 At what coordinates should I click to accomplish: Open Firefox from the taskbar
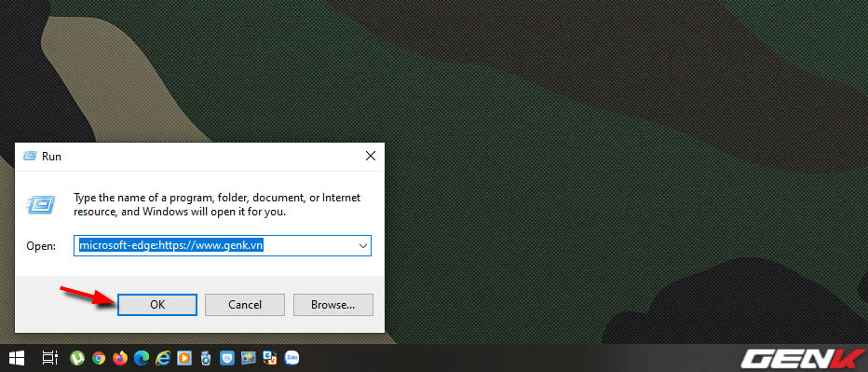(x=119, y=358)
